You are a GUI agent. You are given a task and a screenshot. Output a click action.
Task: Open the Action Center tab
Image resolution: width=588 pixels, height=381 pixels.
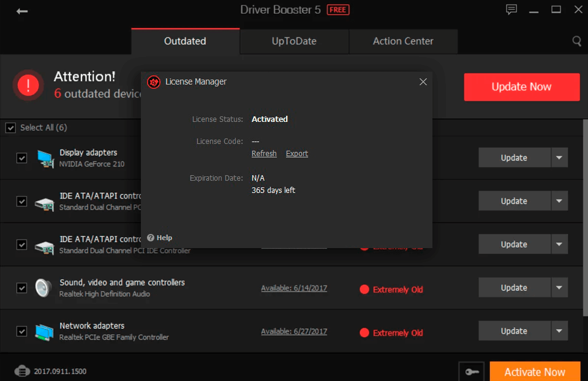(x=403, y=41)
